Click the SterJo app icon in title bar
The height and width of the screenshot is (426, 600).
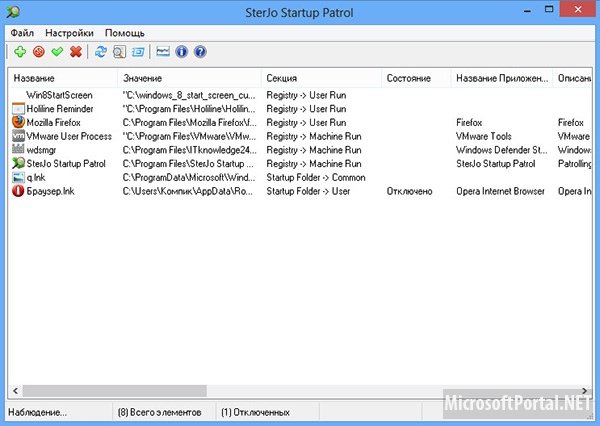point(13,11)
